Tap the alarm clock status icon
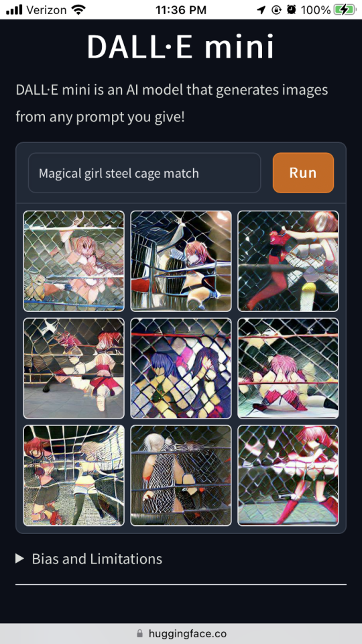Viewport: 362px width, 644px height. point(292,10)
